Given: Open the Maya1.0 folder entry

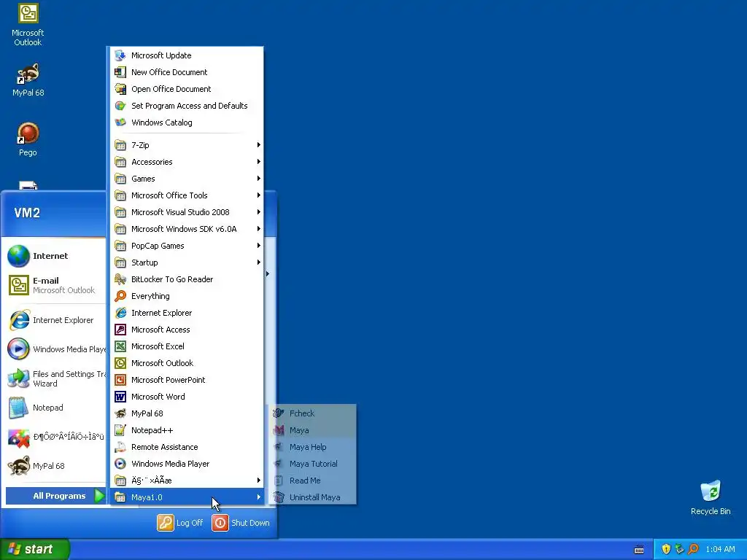Looking at the screenshot, I should pos(187,497).
